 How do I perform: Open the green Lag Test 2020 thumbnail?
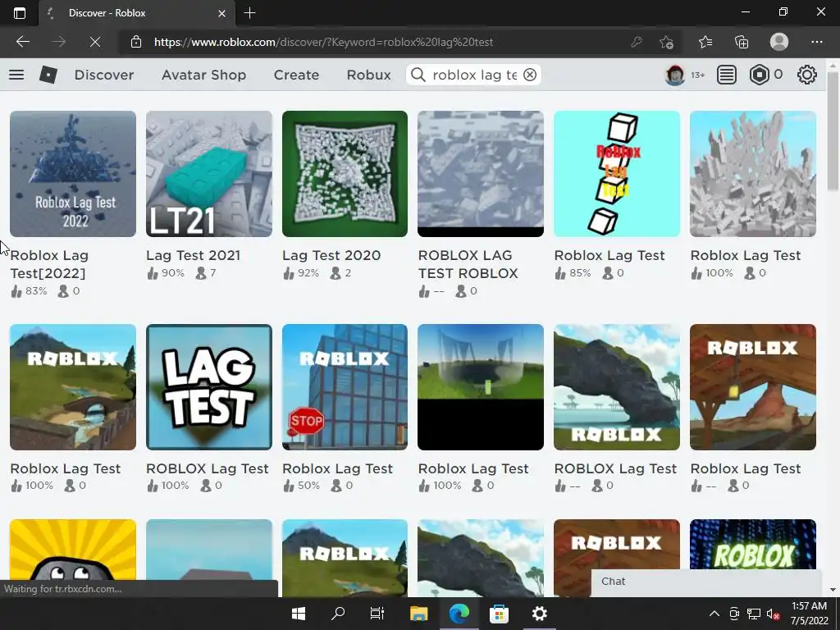click(345, 174)
